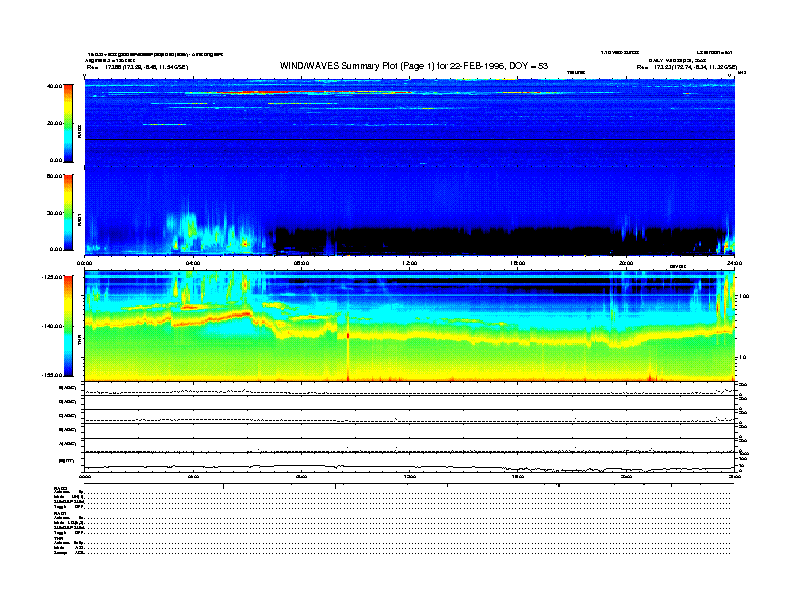Click the TNR color scale bar
This screenshot has width=792, height=612.
[68, 326]
